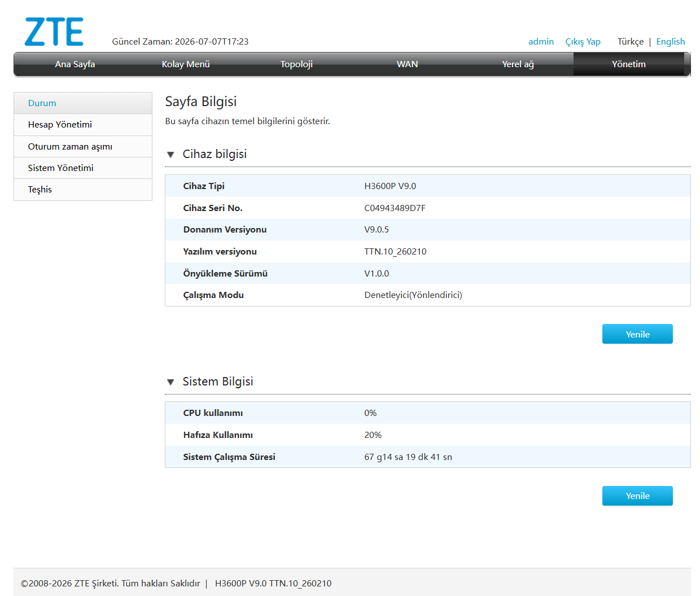Screen dimensions: 700x596
Task: Click serial number C04943489D7F
Action: [395, 208]
